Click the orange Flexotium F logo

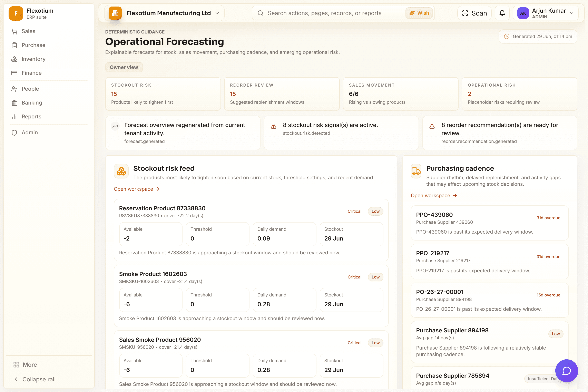coord(16,13)
